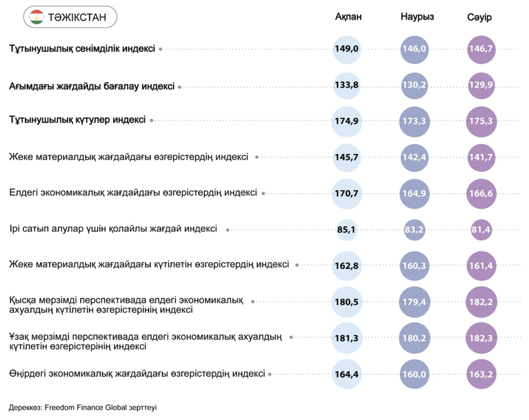Click the small 81,4 April bubble
This screenshot has height=420, width=529.
[481, 230]
